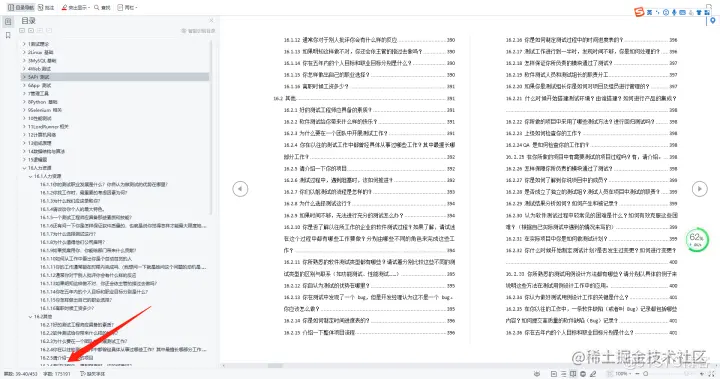Jump to outline entry 16.1.12
This screenshot has height=379, width=720.
point(88,276)
